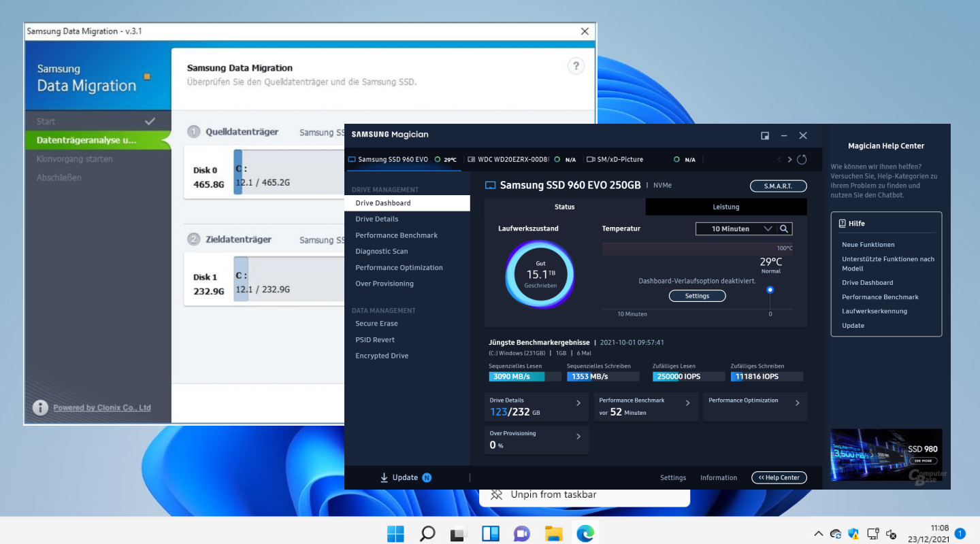Select the Datenträgeranalyse step in Data Migration
This screenshot has height=544, width=980.
coord(98,140)
